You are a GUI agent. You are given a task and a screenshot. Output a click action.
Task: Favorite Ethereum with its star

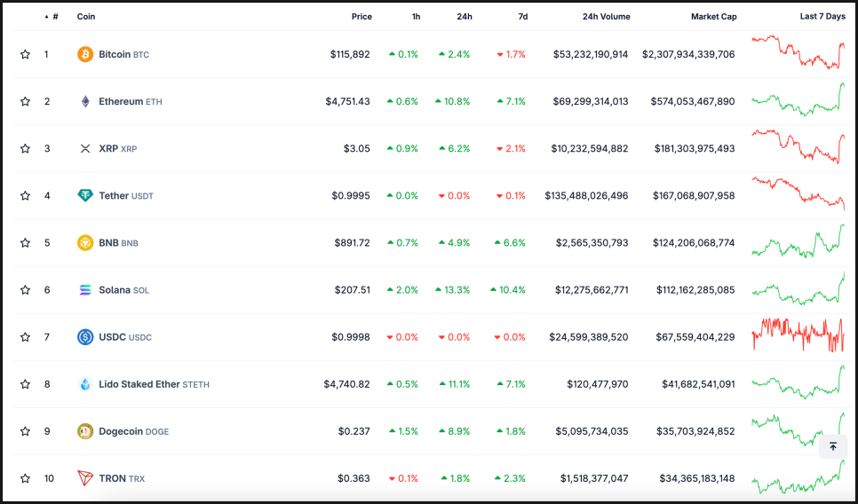click(x=25, y=101)
